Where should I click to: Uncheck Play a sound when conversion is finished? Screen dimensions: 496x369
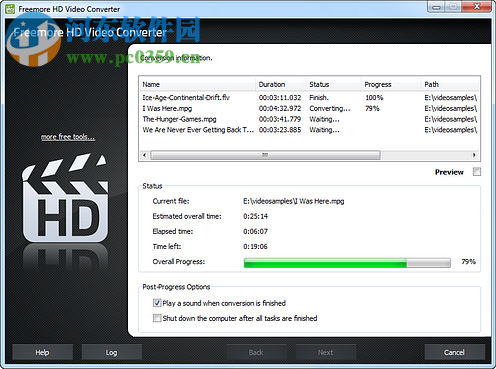(x=157, y=303)
